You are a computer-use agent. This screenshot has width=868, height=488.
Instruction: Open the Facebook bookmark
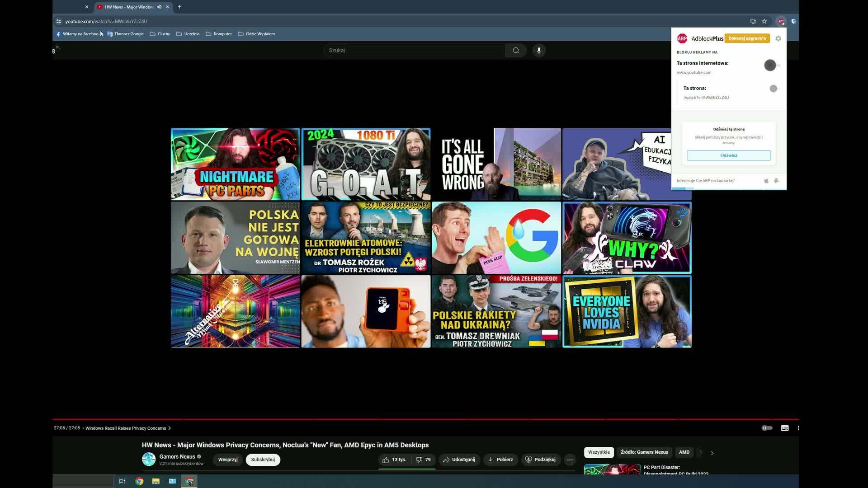click(x=77, y=34)
